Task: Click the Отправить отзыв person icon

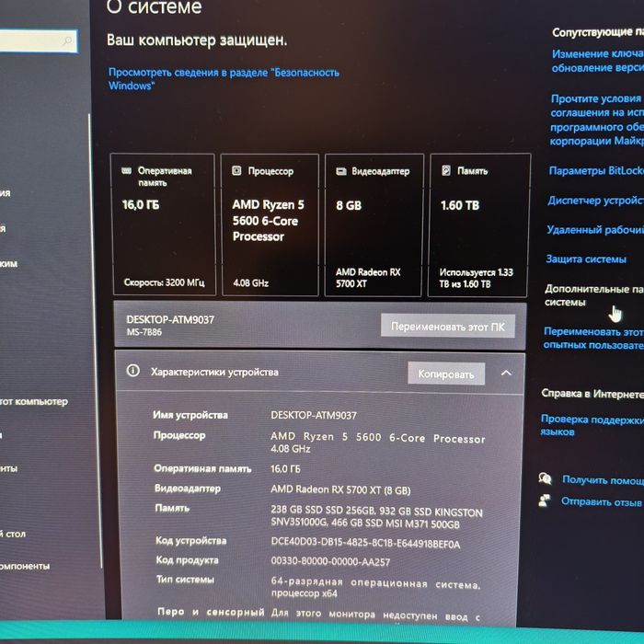Action: [x=545, y=500]
